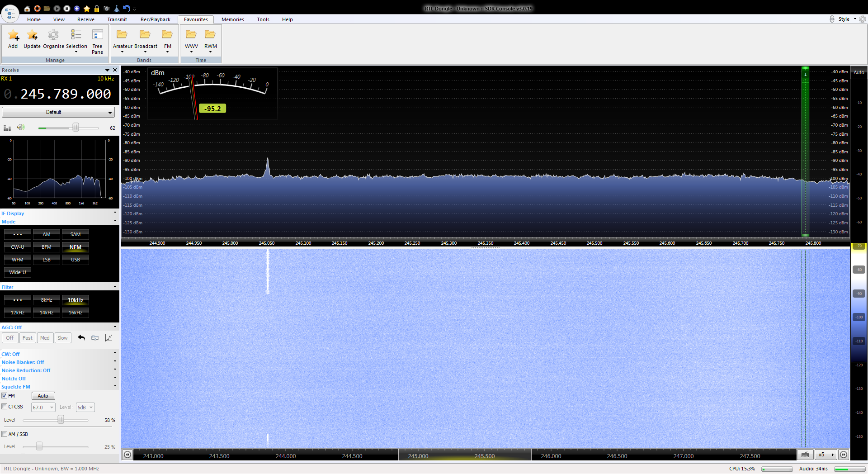Switch to the Memories ribbon tab

[233, 19]
